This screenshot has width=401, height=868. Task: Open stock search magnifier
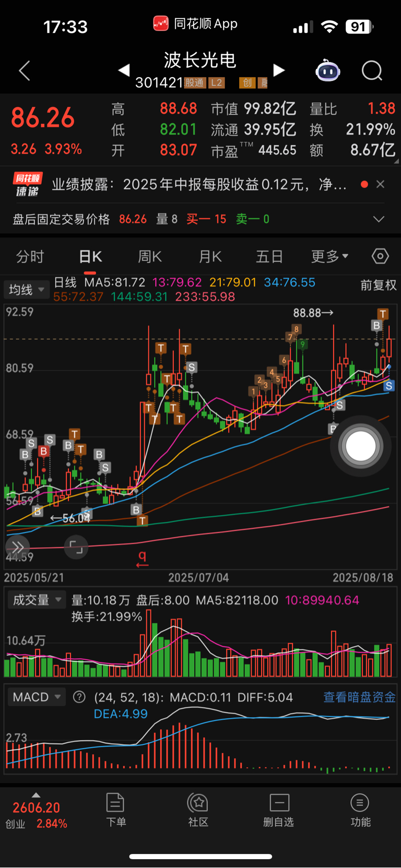click(372, 70)
